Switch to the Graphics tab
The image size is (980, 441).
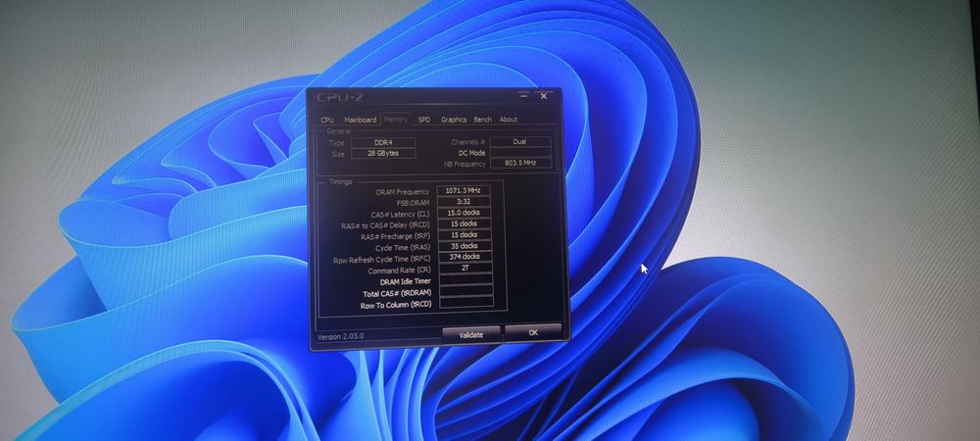coord(454,120)
